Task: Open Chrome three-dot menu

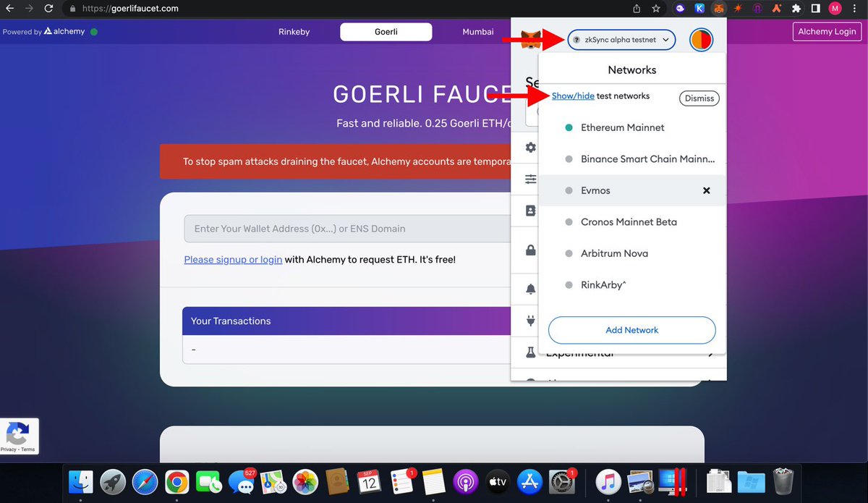Action: pos(855,9)
